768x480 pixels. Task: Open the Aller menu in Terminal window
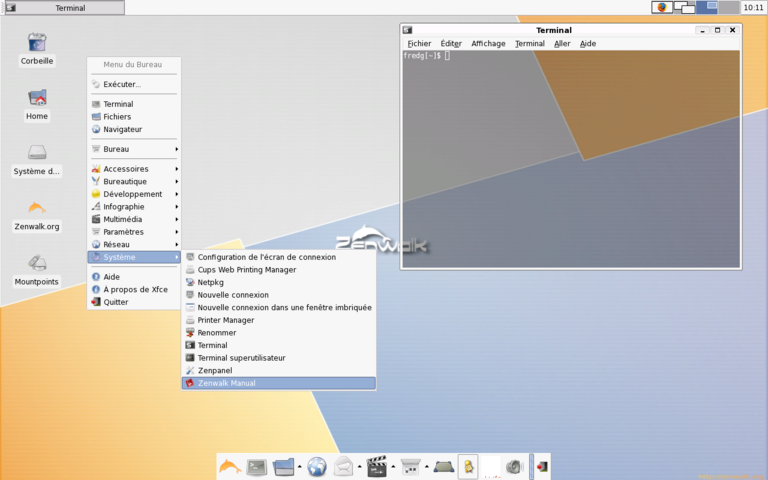(x=562, y=44)
